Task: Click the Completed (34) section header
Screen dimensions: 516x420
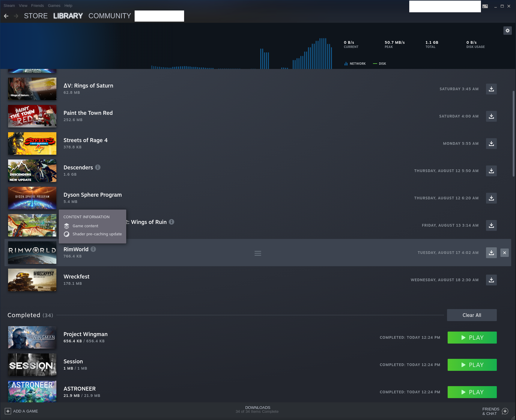Action: (x=30, y=315)
